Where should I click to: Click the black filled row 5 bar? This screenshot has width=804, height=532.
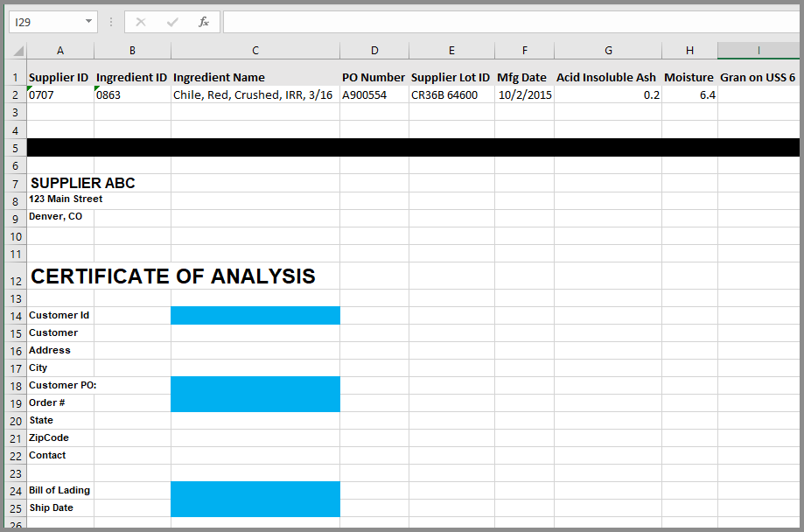[x=413, y=148]
